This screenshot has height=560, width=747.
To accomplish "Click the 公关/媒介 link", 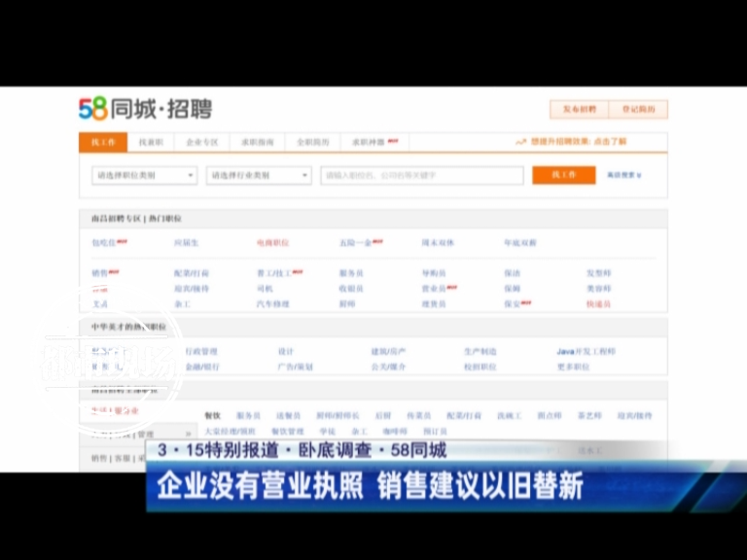I will [388, 367].
